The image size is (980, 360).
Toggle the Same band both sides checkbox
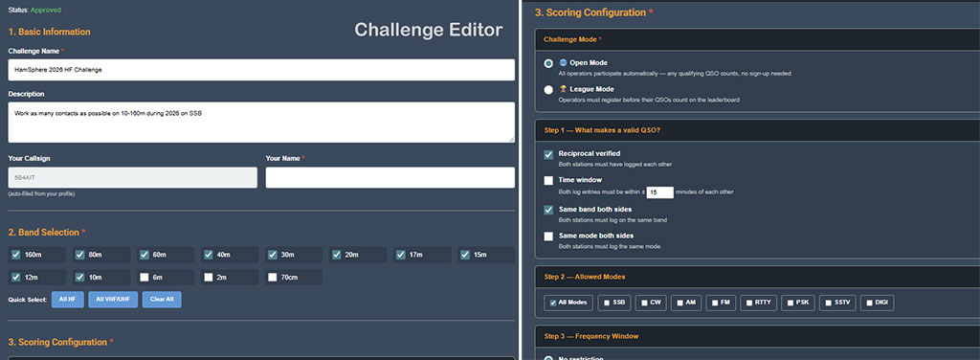click(548, 210)
